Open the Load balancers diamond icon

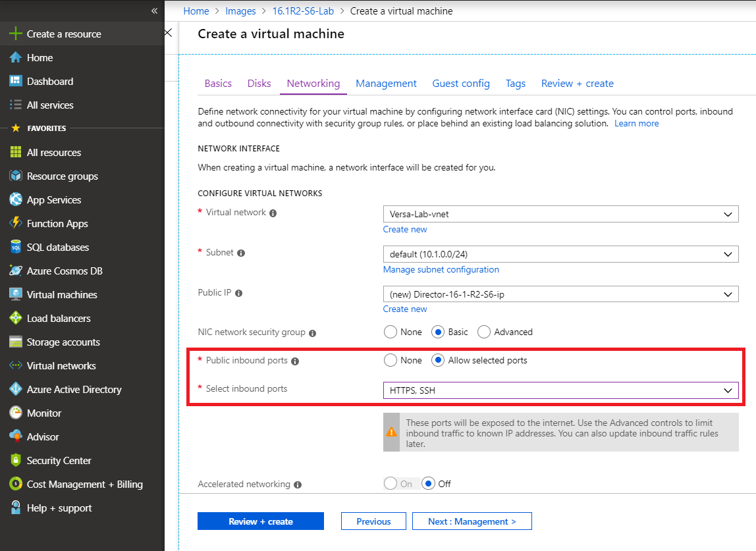tap(15, 318)
